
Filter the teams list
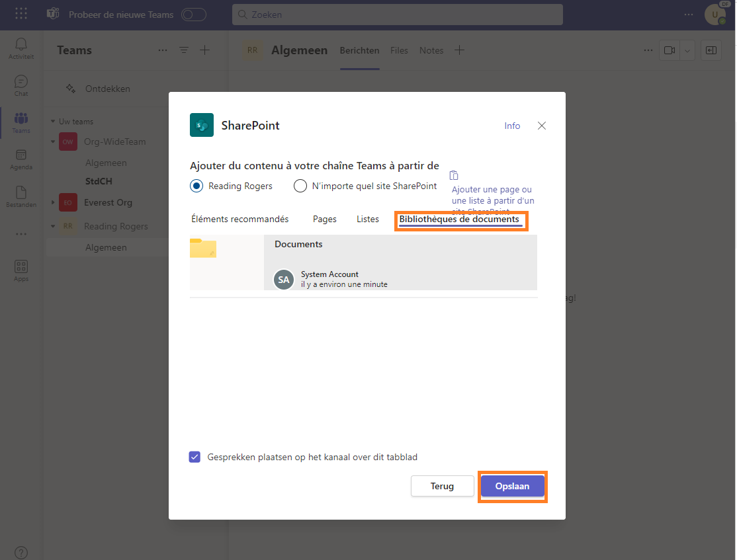click(184, 50)
